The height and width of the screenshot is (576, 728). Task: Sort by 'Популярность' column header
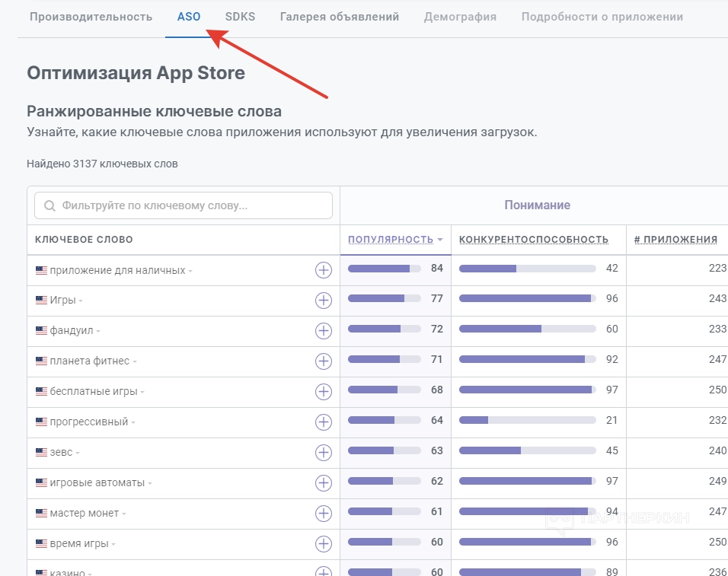click(x=391, y=240)
